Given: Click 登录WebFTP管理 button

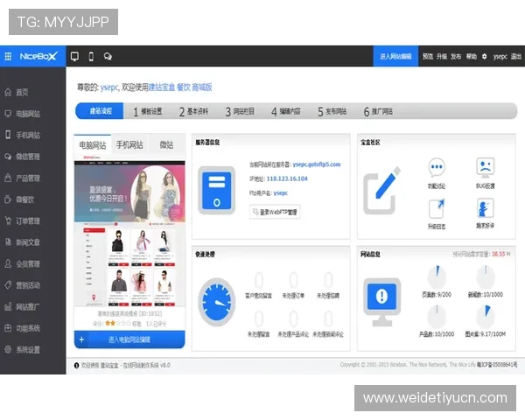Looking at the screenshot, I should (x=275, y=212).
